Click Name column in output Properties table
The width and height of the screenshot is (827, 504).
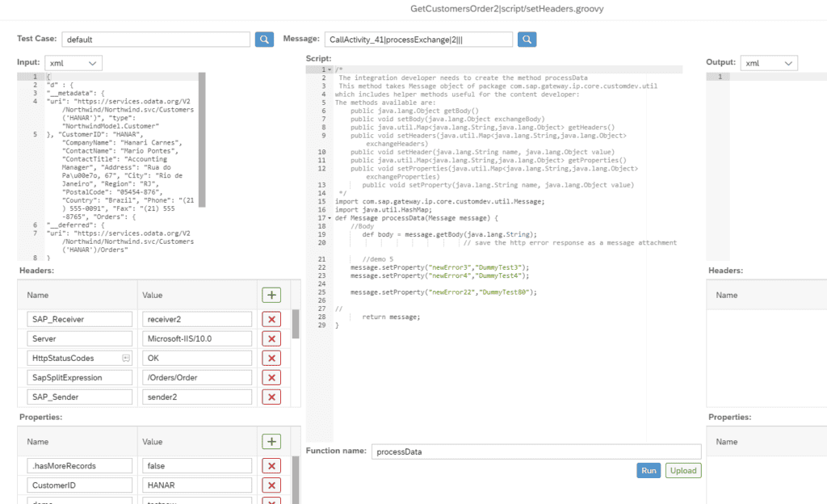tap(727, 442)
